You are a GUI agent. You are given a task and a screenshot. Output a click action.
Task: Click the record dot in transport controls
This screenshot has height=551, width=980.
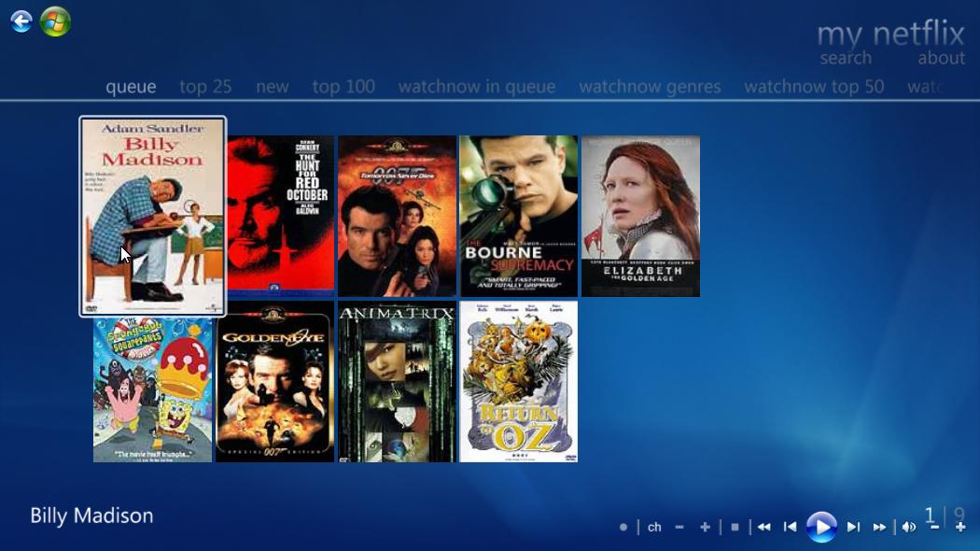click(x=623, y=528)
